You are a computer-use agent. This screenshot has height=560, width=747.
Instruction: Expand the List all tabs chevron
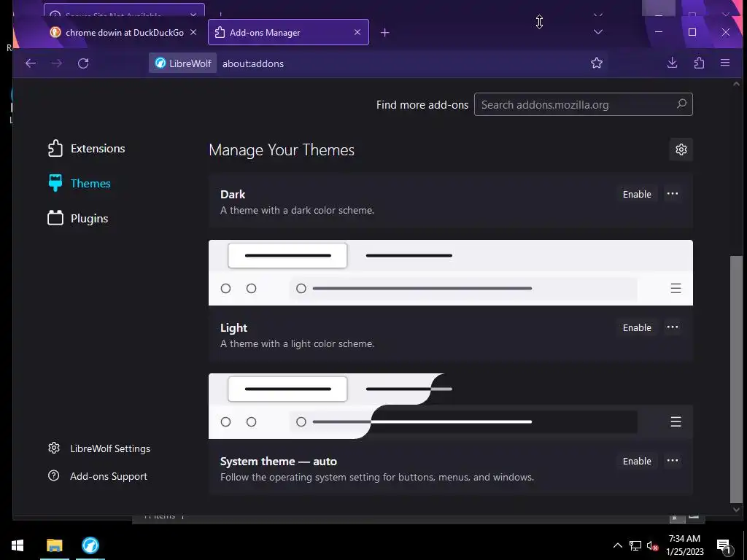[x=598, y=32]
